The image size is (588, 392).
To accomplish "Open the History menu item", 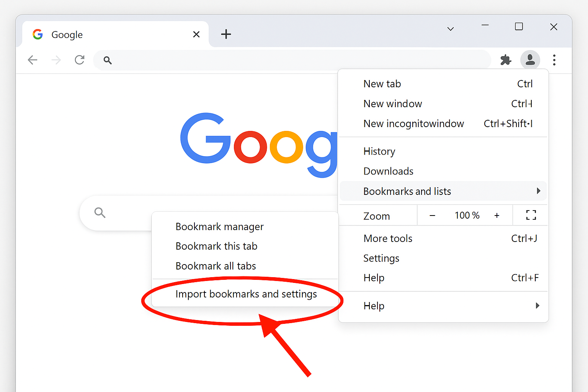I will point(379,151).
